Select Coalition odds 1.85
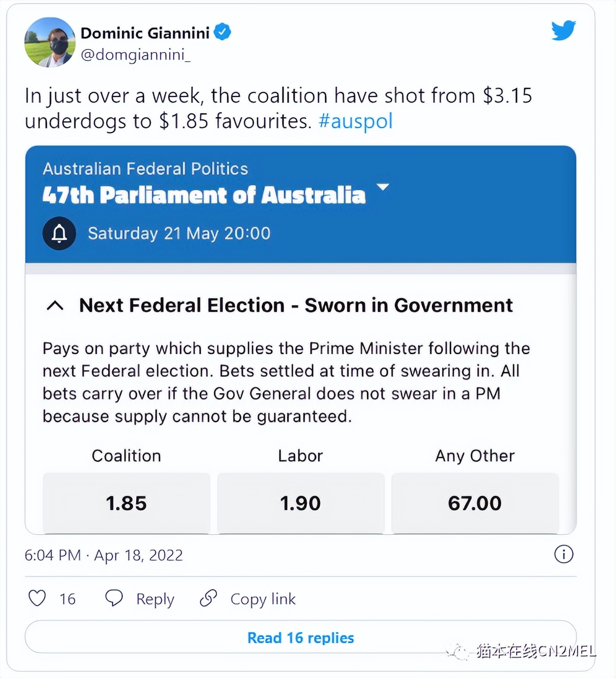 pyautogui.click(x=126, y=503)
